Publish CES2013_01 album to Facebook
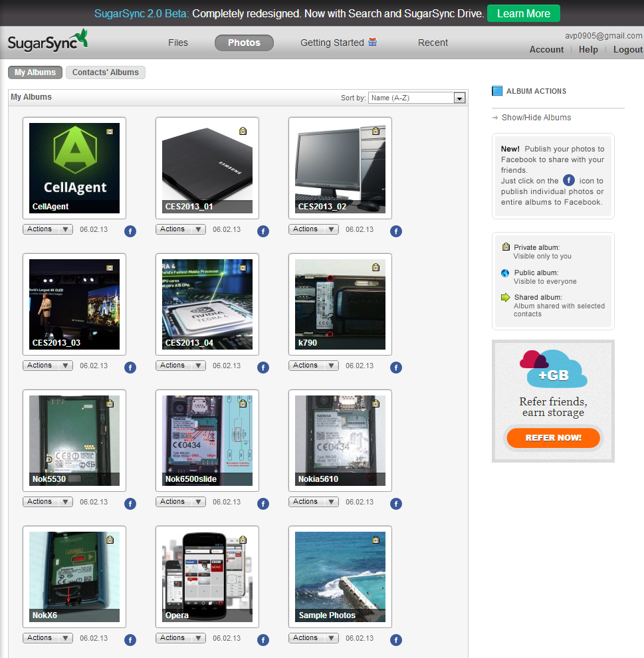The width and height of the screenshot is (644, 658). 263,231
